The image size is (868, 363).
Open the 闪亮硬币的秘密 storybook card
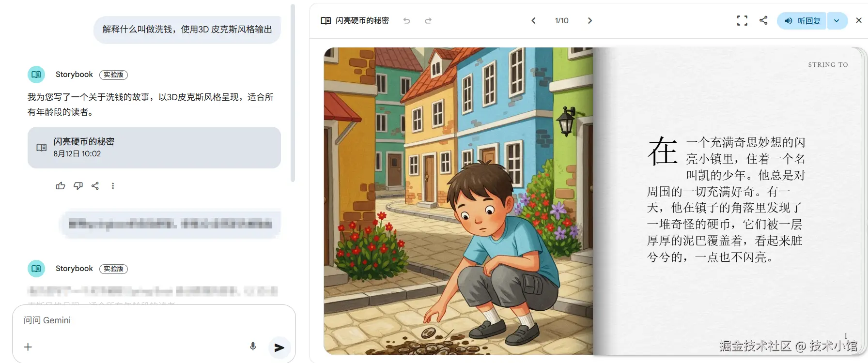pos(154,148)
